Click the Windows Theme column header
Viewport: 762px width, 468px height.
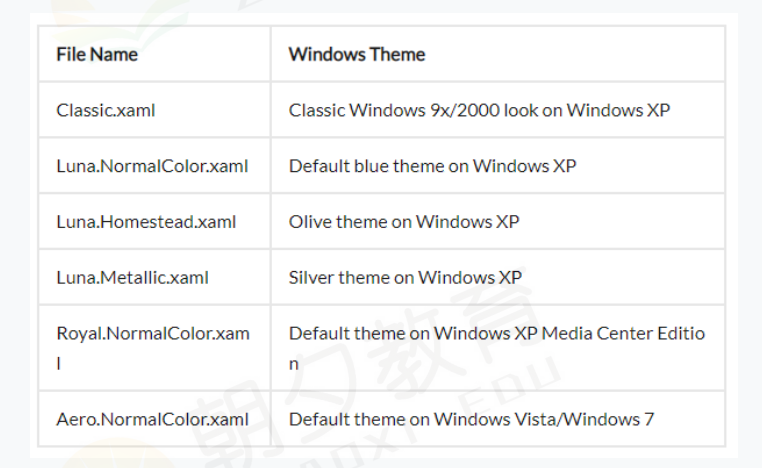357,54
